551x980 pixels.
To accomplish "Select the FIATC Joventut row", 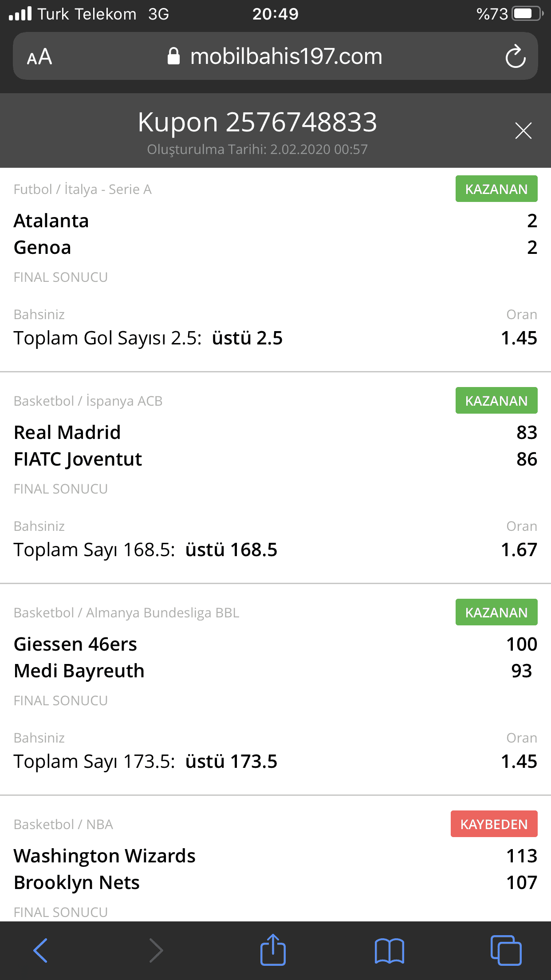I will (x=275, y=459).
